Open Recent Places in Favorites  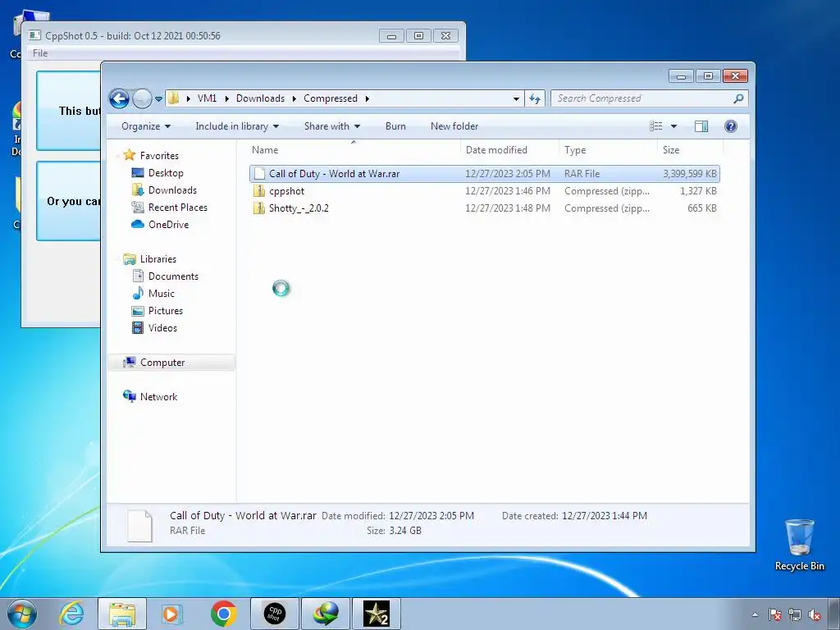point(177,208)
